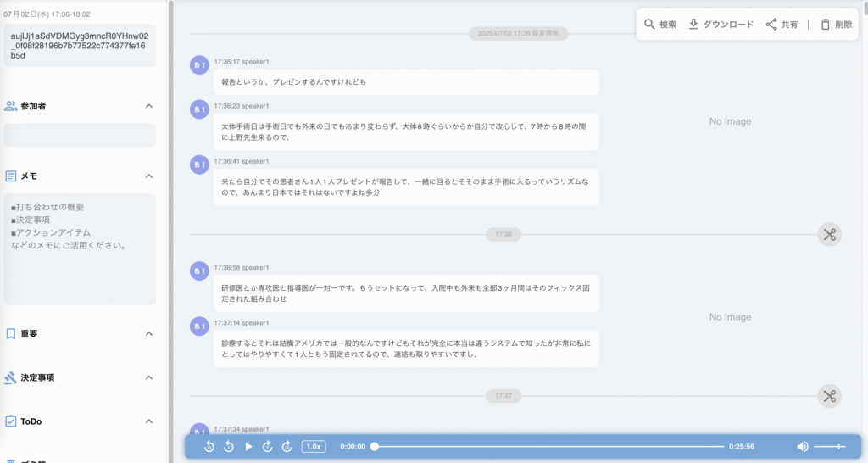
Task: Adjust the volume slider
Action: pyautogui.click(x=829, y=446)
